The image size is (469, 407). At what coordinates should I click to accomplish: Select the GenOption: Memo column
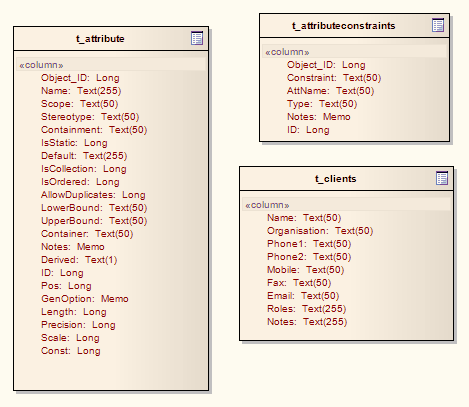point(85,299)
